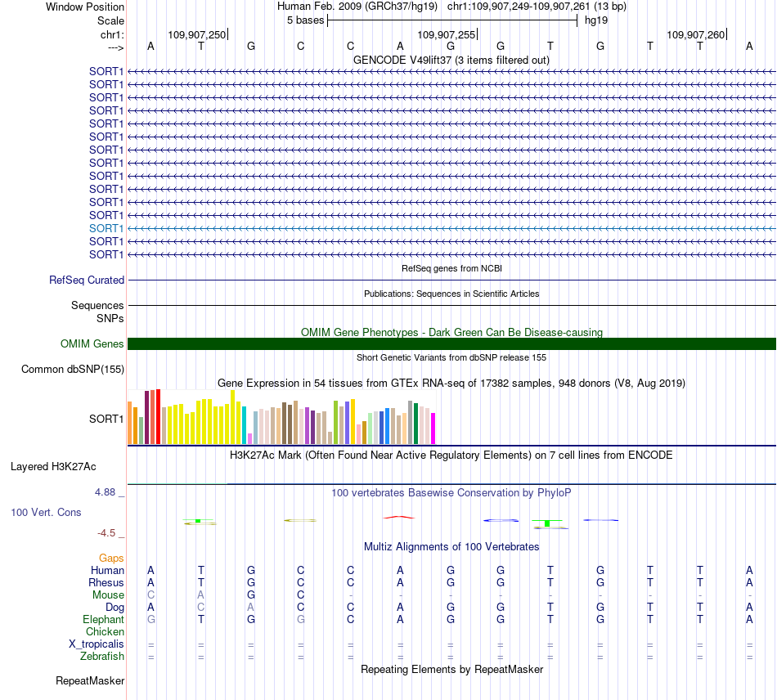Click 'Repeating Elements by RepeatMasker' title
This screenshot has height=700, width=777.
(451, 670)
